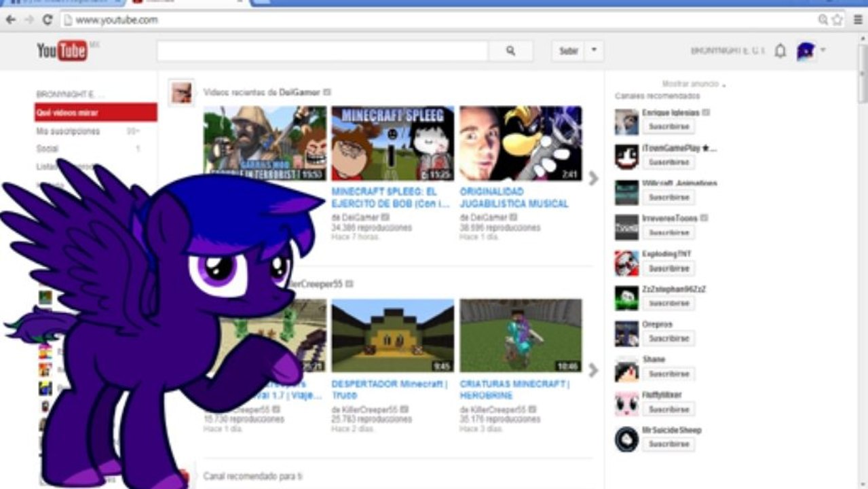Click 'de KillerCreeper55' under the DESPERTADOR video
Image resolution: width=868 pixels, height=489 pixels.
364,410
